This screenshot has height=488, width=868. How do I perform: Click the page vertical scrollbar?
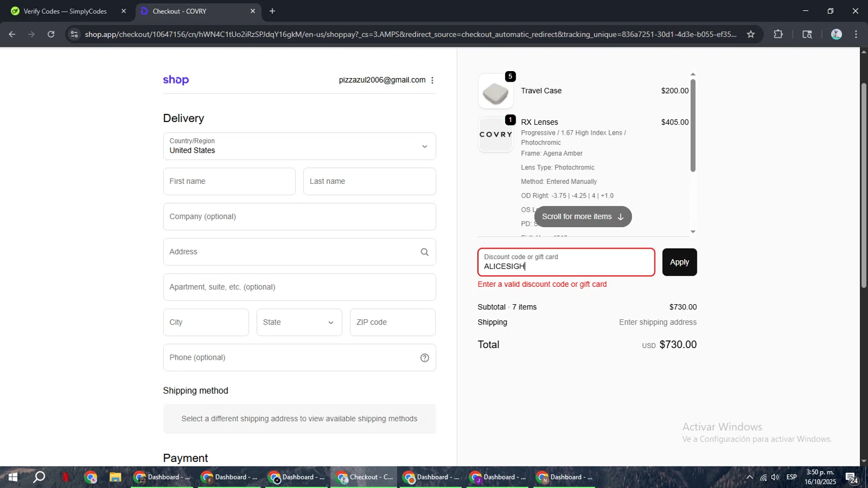point(864,185)
